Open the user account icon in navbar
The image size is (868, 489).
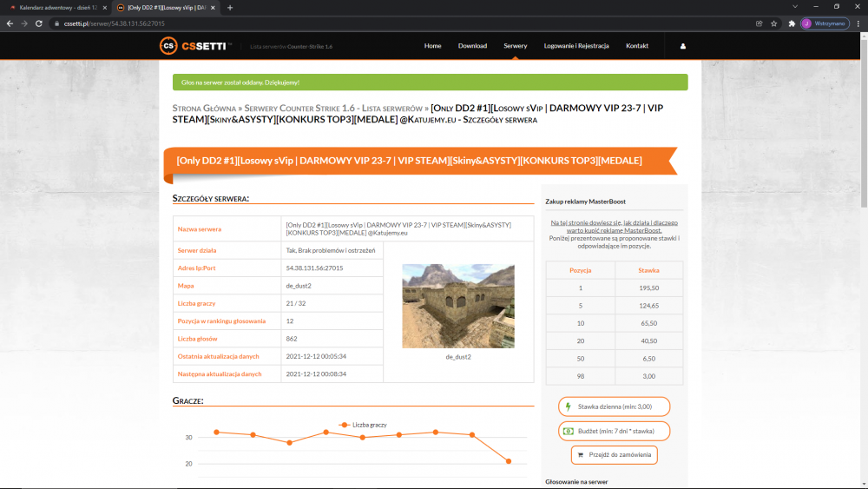682,46
